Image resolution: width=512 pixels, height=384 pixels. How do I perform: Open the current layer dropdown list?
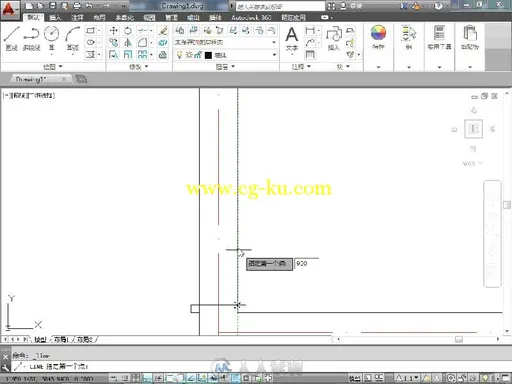point(226,55)
